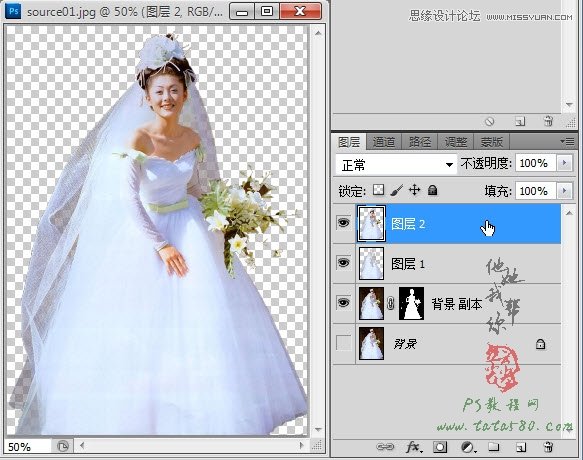Open the 不透明度 slider arrow
This screenshot has height=460, width=583.
pyautogui.click(x=564, y=163)
